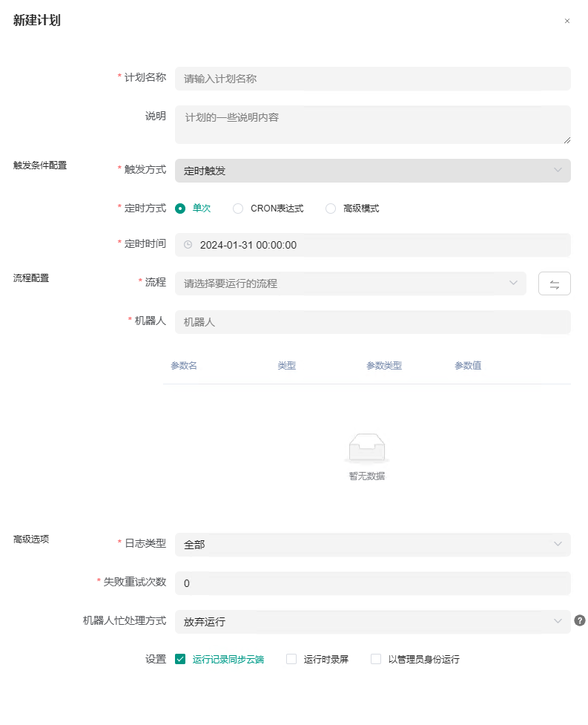Open the 机器人忙处理方式 dropdown
The height and width of the screenshot is (725, 588).
(x=373, y=622)
